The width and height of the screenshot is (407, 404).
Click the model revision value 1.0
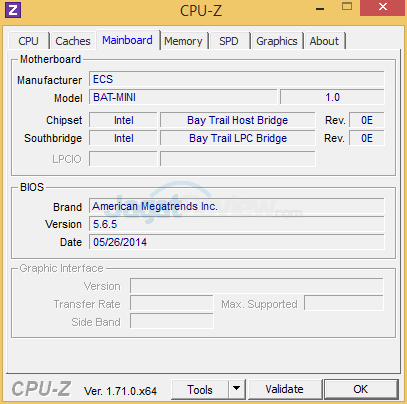tap(332, 97)
